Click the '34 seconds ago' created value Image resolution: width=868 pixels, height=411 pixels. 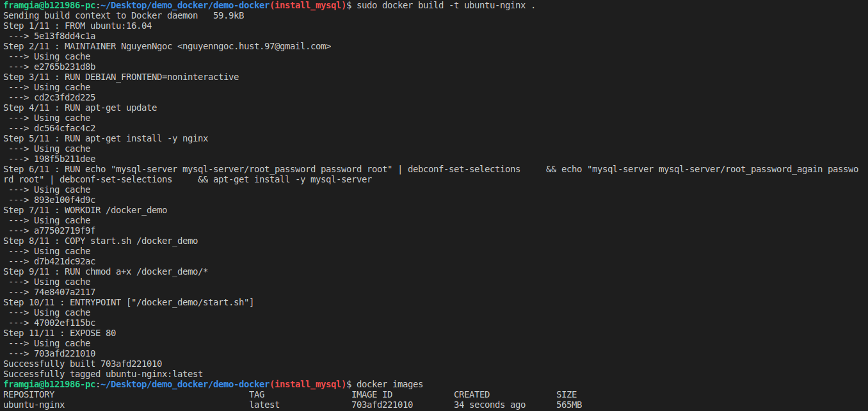click(x=490, y=405)
